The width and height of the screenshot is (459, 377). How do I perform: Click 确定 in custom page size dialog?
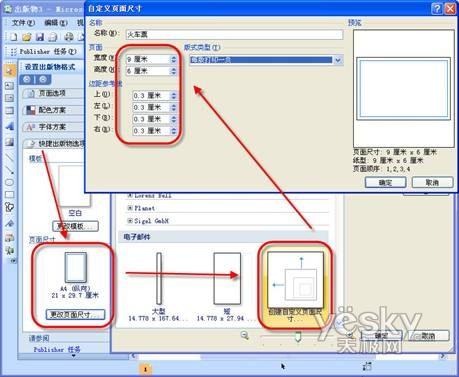point(386,182)
